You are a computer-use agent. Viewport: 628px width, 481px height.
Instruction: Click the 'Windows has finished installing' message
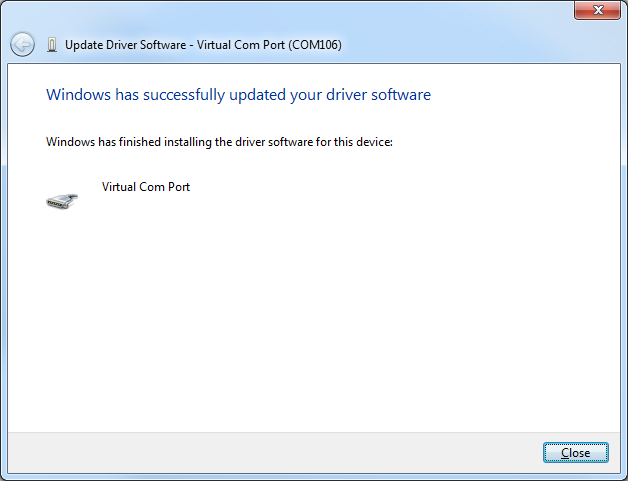pos(219,142)
